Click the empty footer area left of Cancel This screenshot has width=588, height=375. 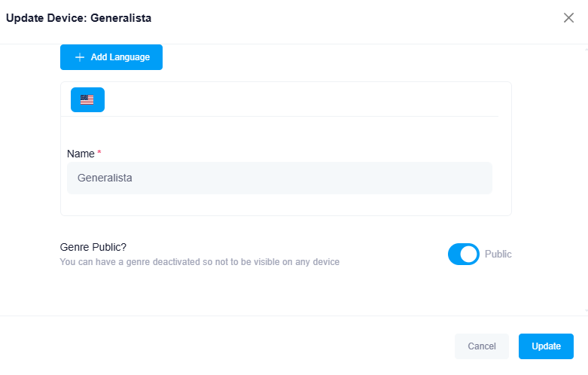pyautogui.click(x=226, y=346)
